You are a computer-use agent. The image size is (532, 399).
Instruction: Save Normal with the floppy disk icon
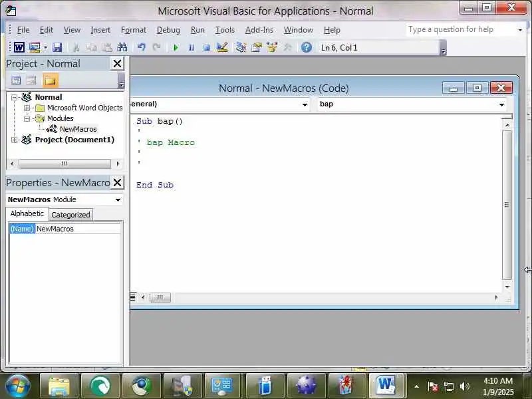point(57,47)
